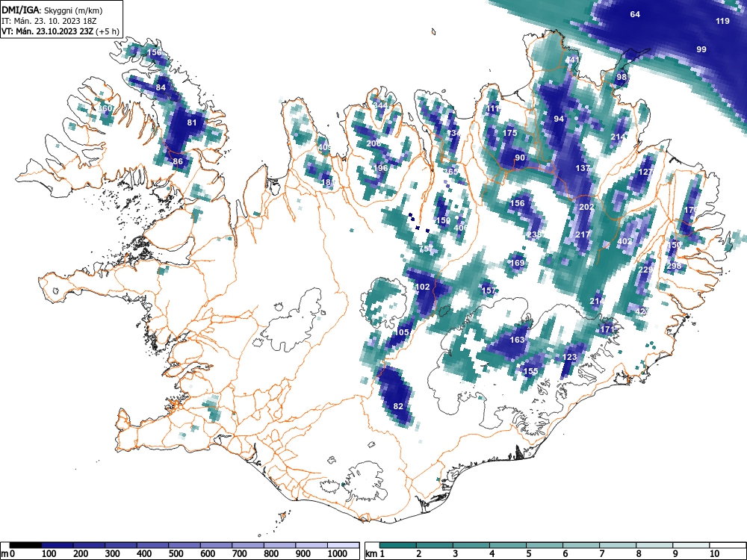Screen dimensions: 747x560
Task: Click the visibility value '757'
Action: (427, 249)
